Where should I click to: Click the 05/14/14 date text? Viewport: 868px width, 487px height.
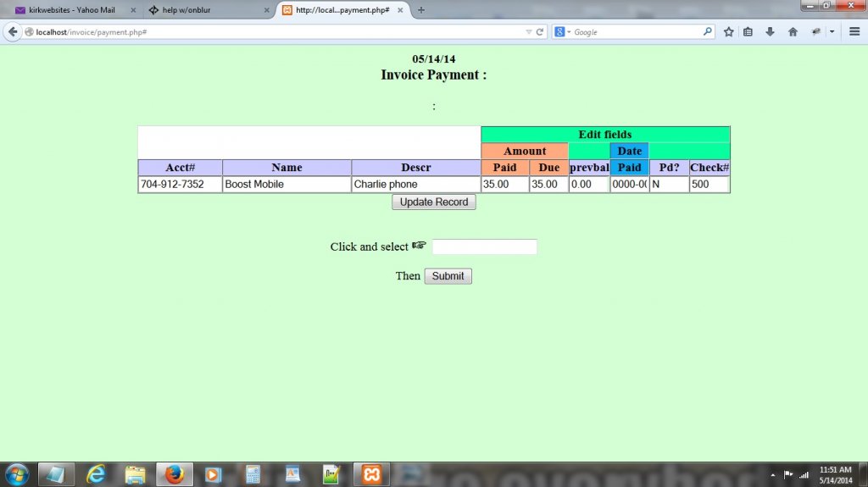pyautogui.click(x=433, y=58)
